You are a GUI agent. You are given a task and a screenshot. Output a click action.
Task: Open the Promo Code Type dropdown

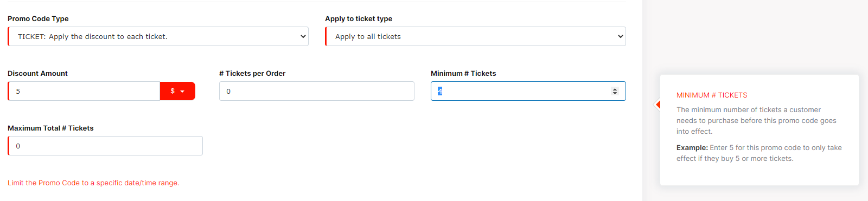(158, 36)
